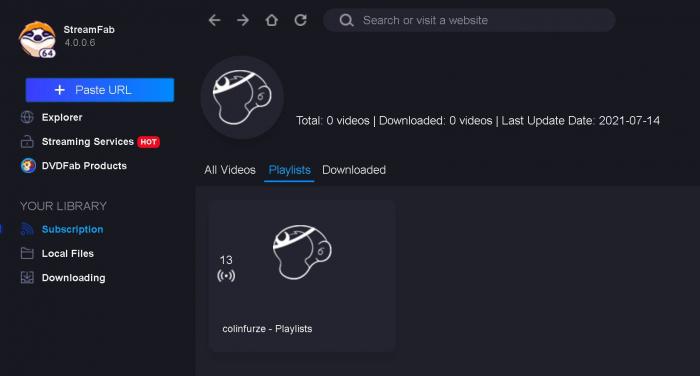Click Last Update Date: 2021-07-14
This screenshot has height=376, width=700.
point(580,121)
